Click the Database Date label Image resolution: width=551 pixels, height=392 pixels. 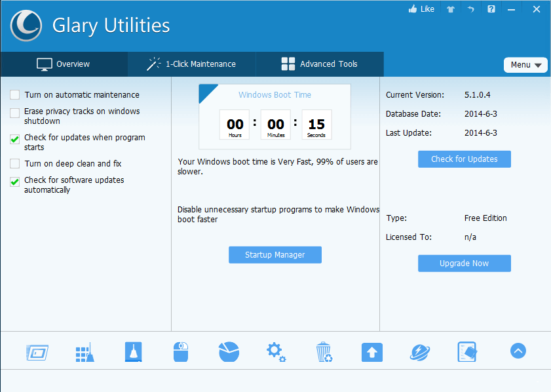coord(413,114)
